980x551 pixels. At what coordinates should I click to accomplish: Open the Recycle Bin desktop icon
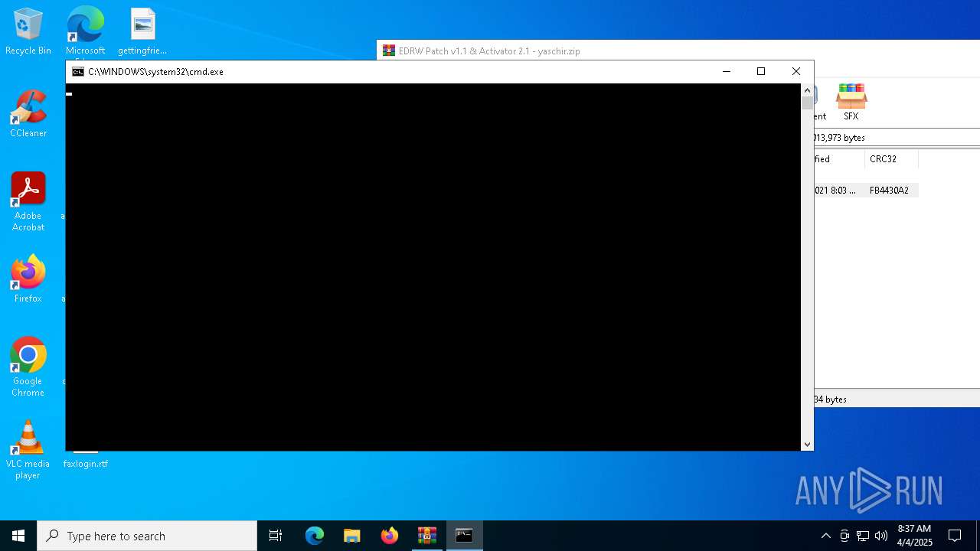28,31
